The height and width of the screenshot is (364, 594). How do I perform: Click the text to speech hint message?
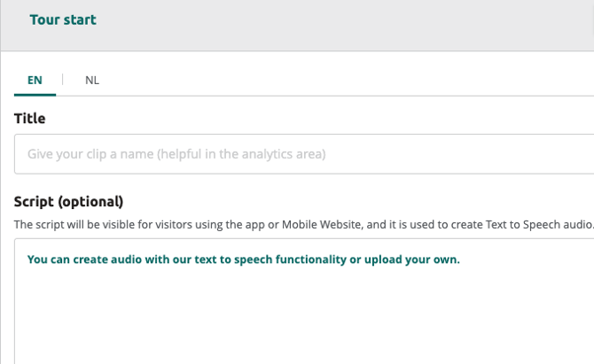[x=244, y=259]
